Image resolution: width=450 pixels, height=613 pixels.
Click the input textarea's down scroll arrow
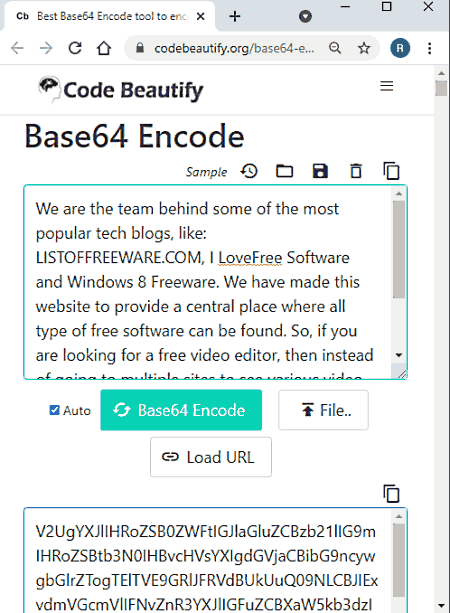pos(399,355)
